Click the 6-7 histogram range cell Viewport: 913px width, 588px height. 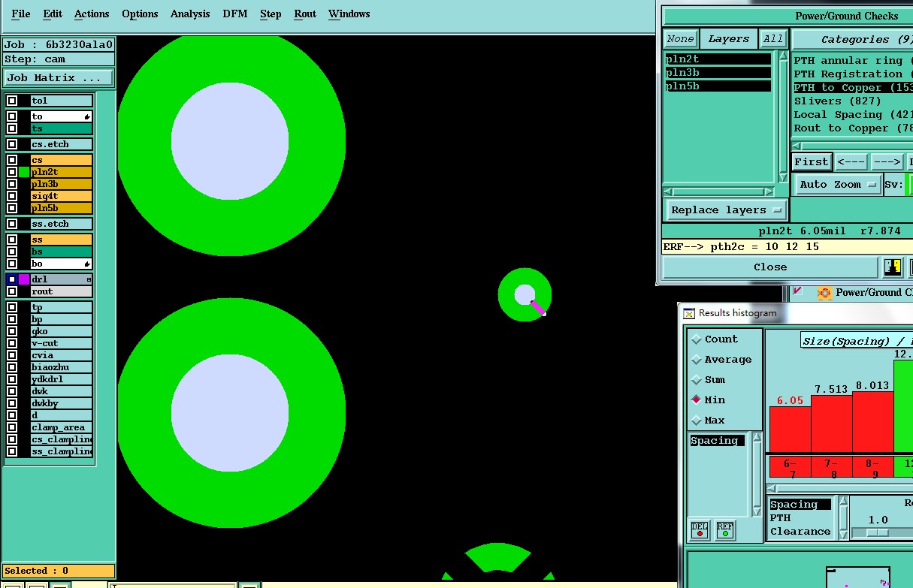pos(791,469)
